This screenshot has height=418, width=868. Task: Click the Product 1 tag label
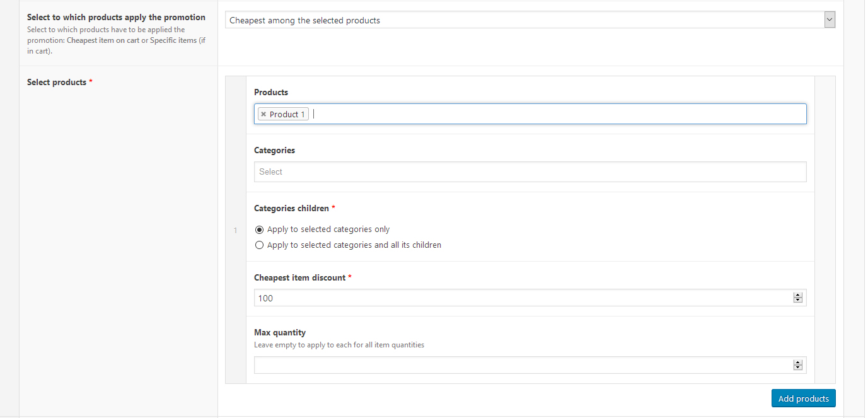point(287,115)
